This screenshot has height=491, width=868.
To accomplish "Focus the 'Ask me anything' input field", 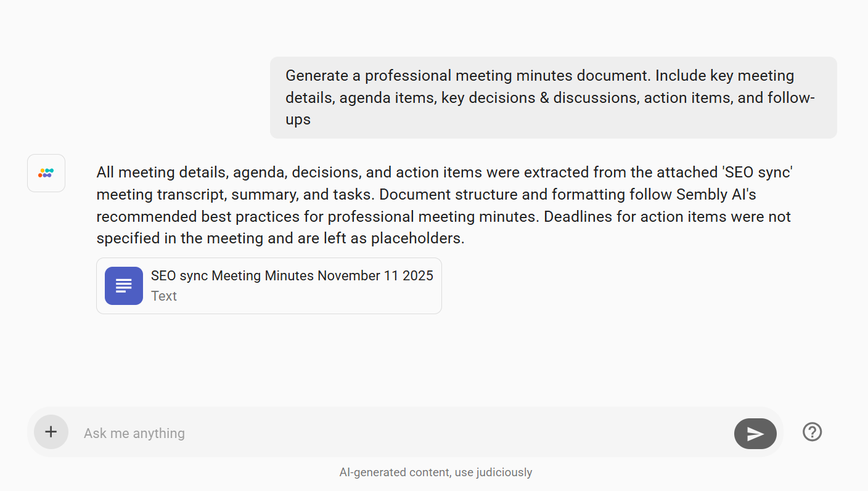I will 401,433.
